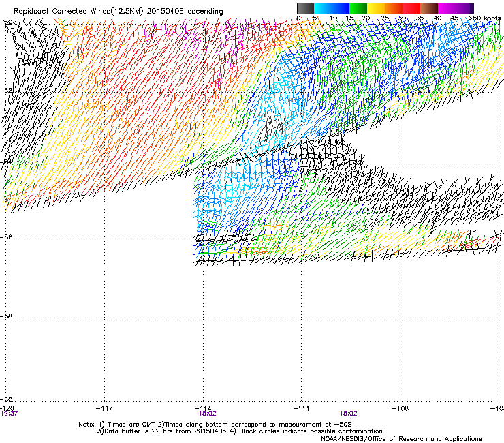
Task: Click the purple 45-50 knots legend segment
Action: [464, 8]
